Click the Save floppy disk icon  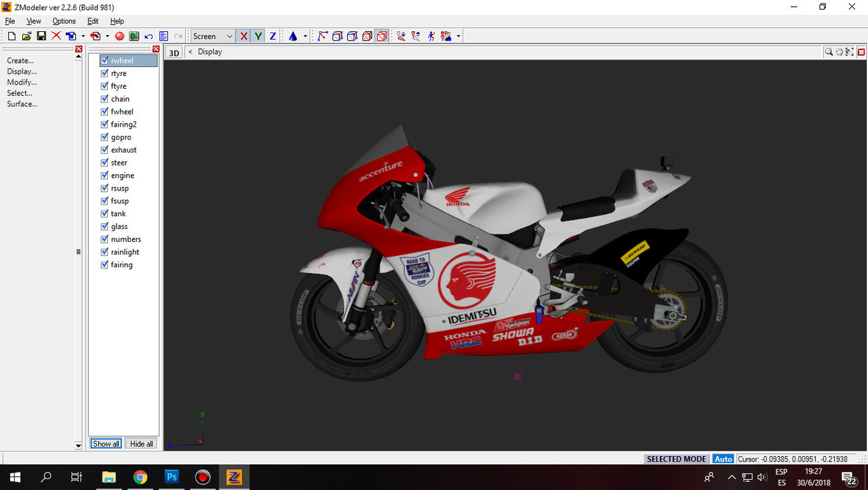tap(41, 36)
